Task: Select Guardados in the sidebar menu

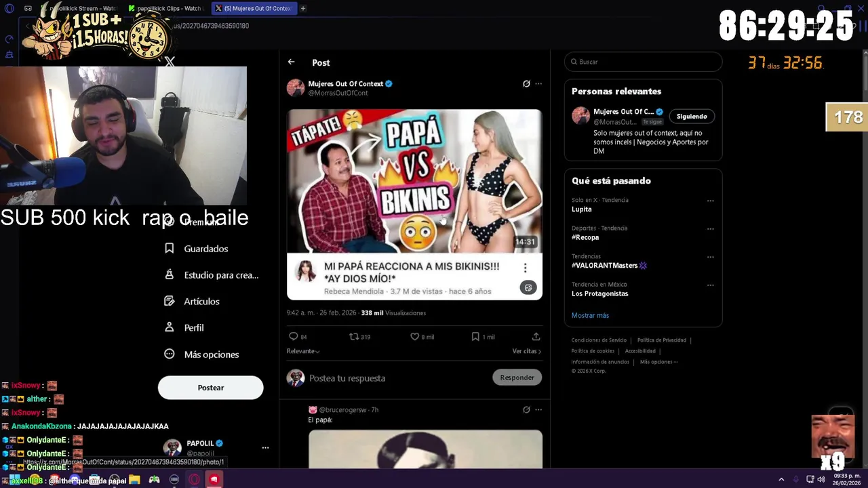Action: [205, 249]
